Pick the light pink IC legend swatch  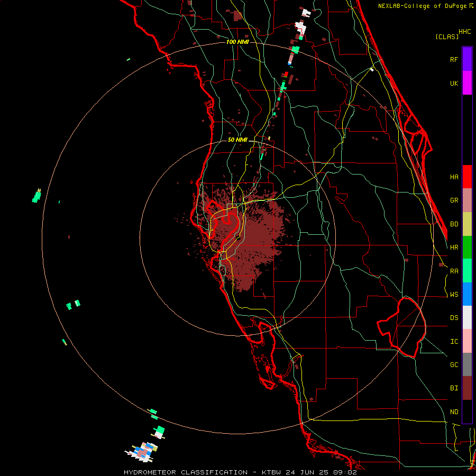click(467, 341)
